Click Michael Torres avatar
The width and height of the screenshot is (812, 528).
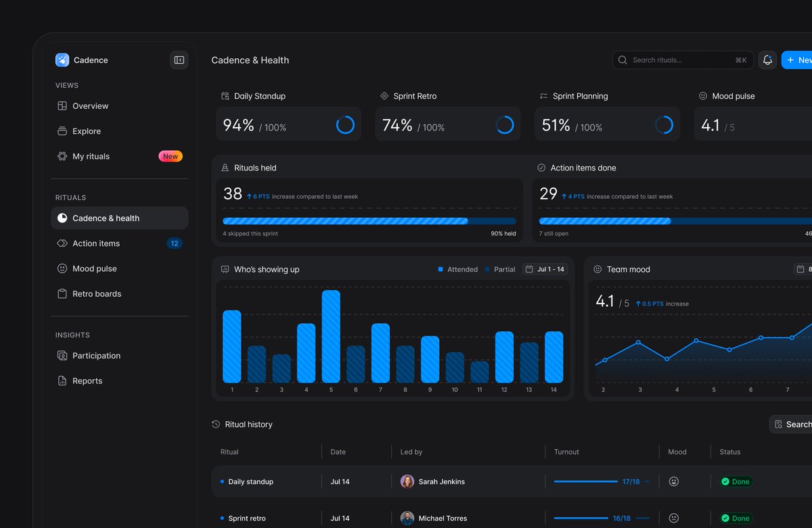coord(407,518)
